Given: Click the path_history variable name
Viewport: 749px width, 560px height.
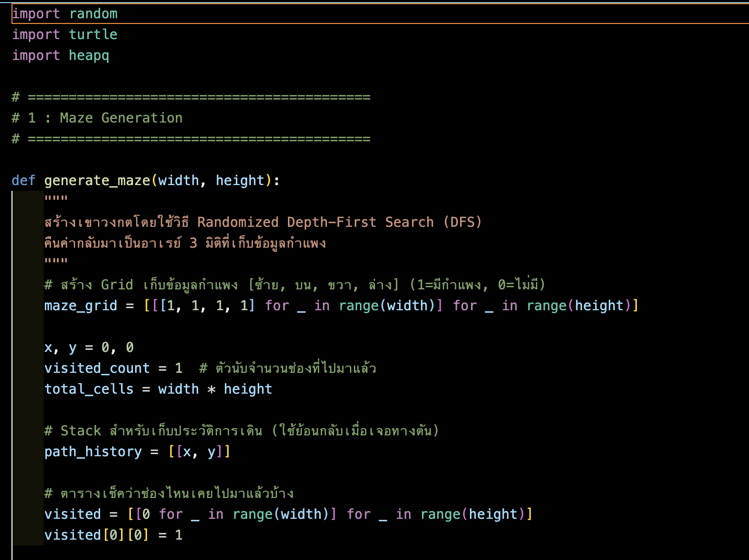Looking at the screenshot, I should (x=93, y=452).
